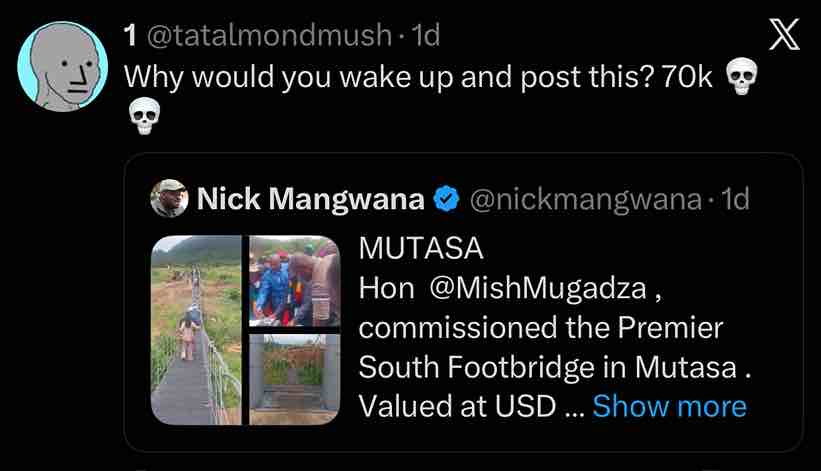The height and width of the screenshot is (471, 821).
Task: Click the X logo icon
Action: (783, 36)
